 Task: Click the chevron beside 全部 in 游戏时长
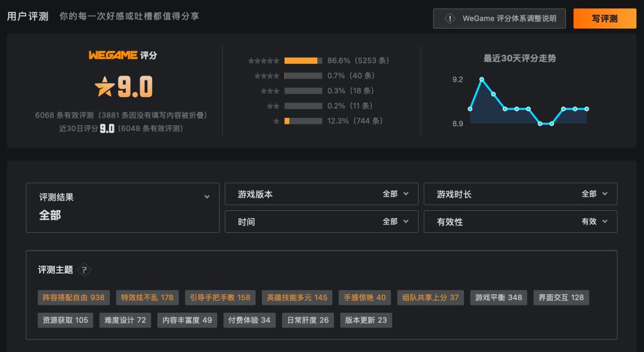[605, 194]
